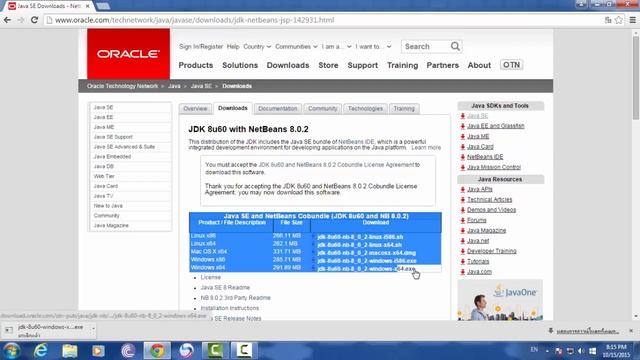Expand the Country dropdown
Screen dimensions: 640x360
pyautogui.click(x=257, y=47)
